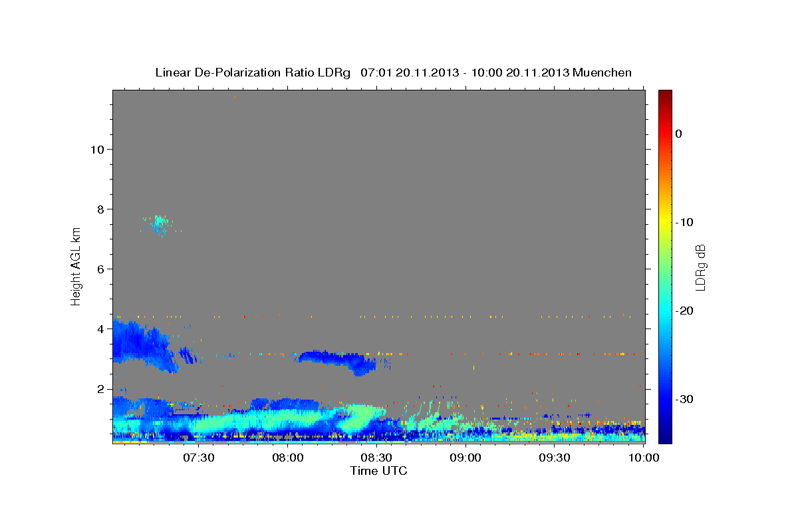798x532 pixels.
Task: Click the height tick label 4
Action: (x=100, y=329)
